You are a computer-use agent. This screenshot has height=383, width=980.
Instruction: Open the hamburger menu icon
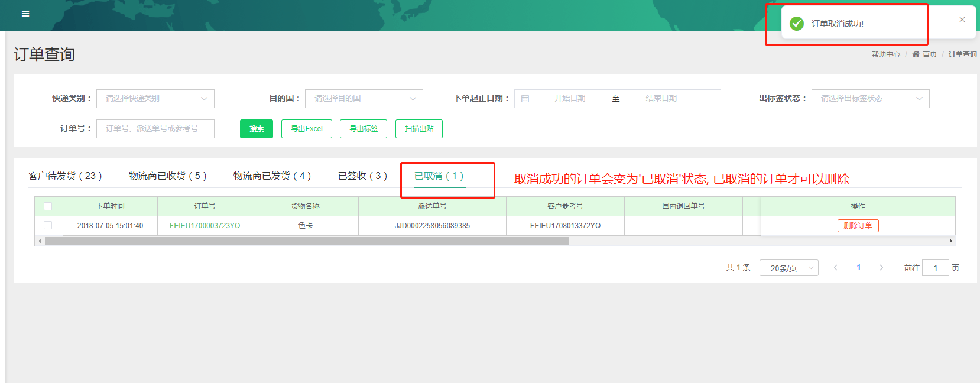coord(25,14)
